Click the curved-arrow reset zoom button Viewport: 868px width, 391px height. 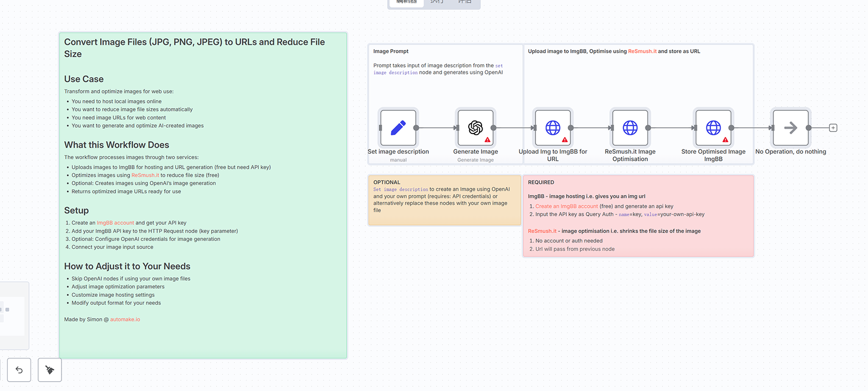(x=19, y=370)
